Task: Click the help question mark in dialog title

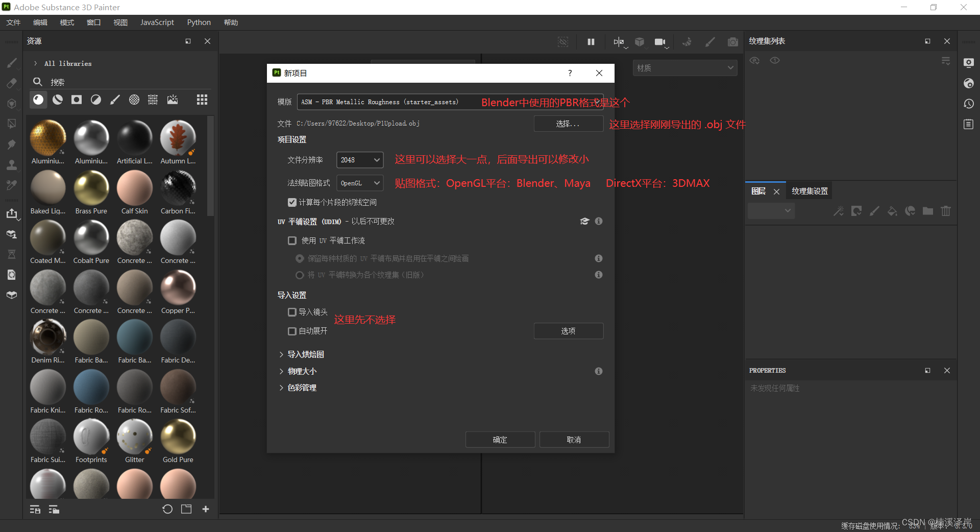Action: point(570,73)
